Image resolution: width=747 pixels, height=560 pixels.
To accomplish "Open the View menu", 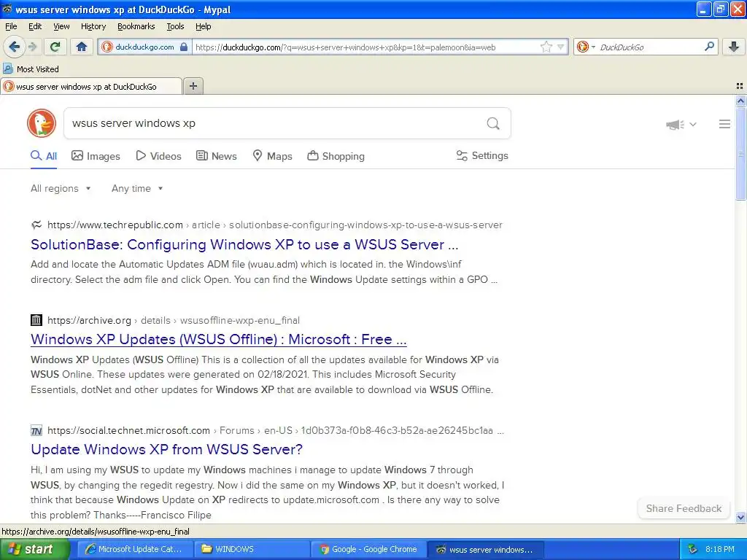I will click(x=61, y=26).
